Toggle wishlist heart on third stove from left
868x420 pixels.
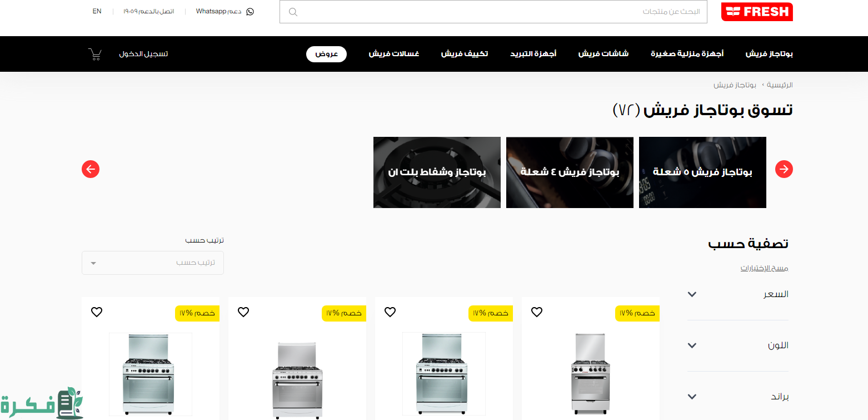point(390,312)
